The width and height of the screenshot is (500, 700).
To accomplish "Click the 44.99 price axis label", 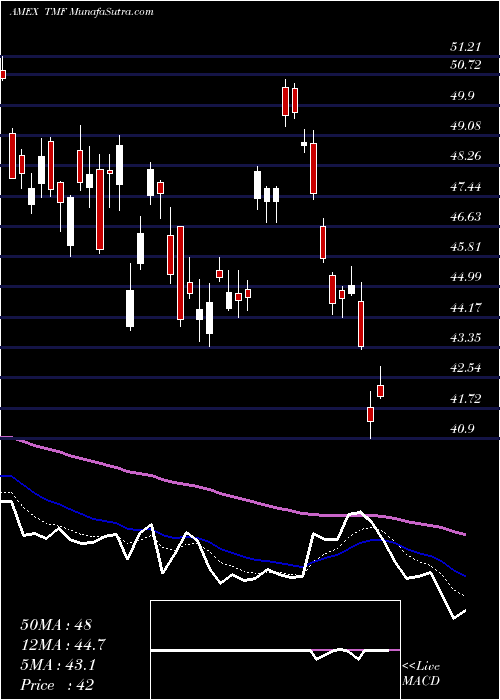I will [466, 277].
